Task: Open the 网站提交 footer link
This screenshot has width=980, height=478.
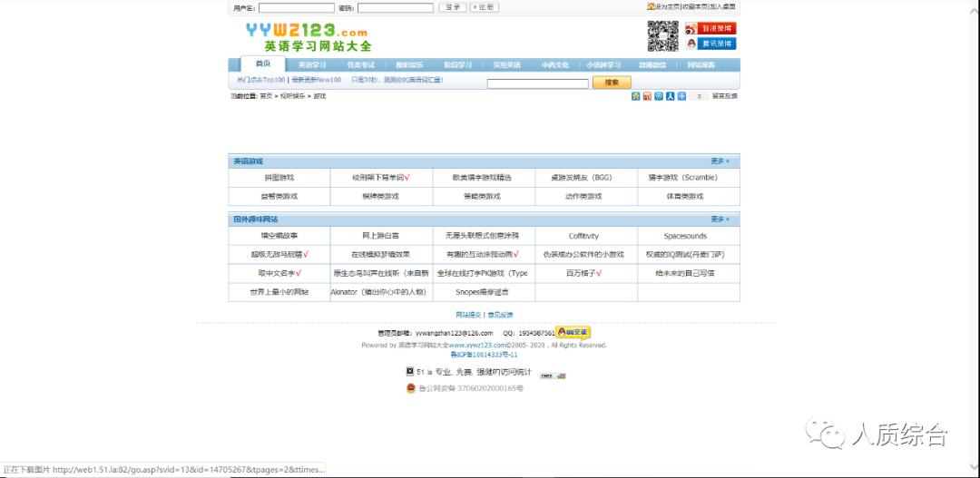Action: (468, 315)
